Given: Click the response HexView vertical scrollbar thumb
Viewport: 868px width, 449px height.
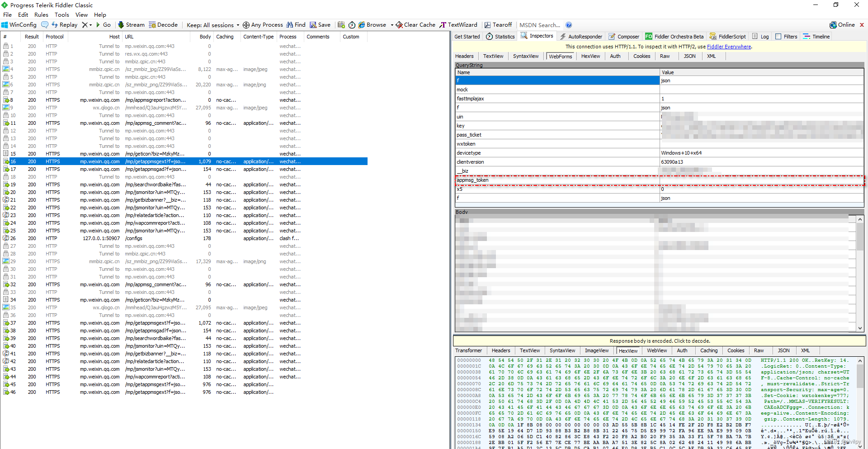Looking at the screenshot, I should tap(860, 375).
